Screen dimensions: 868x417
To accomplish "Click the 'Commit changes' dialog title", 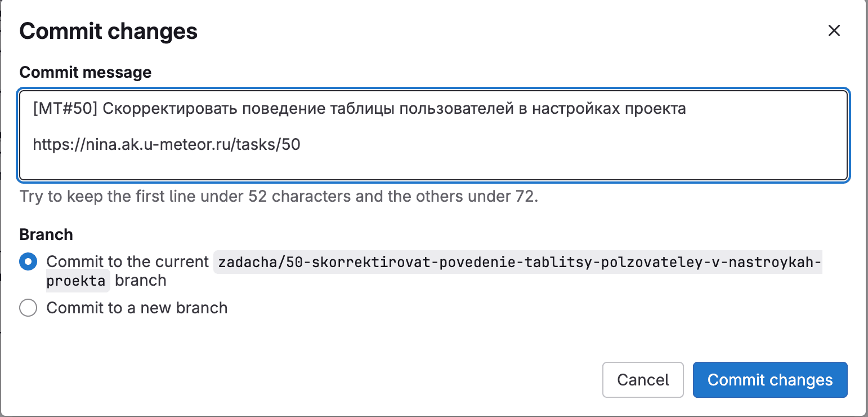I will (108, 31).
